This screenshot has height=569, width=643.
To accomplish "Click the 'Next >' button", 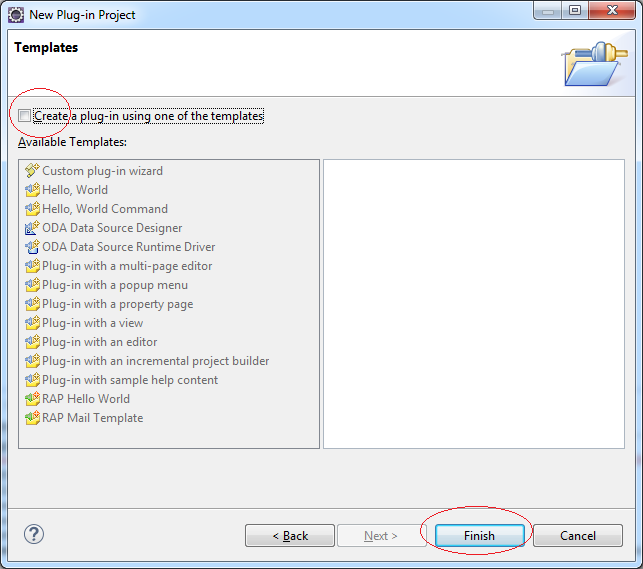I will (x=381, y=535).
